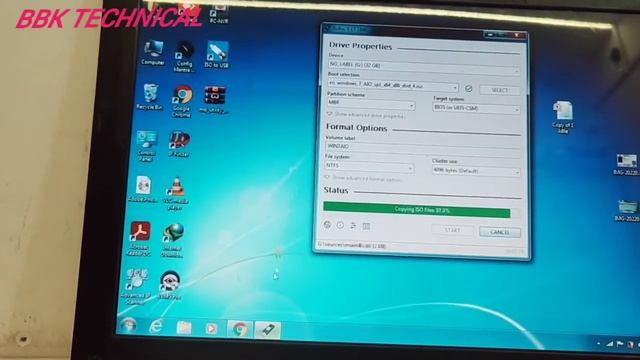Viewport: 640px width, 360px height.
Task: Open the Copy of 1 desktop file
Action: [563, 117]
